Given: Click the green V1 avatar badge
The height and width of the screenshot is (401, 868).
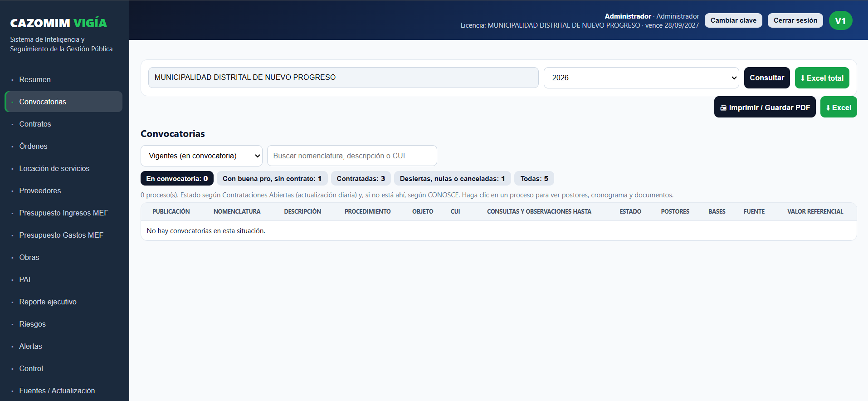Looking at the screenshot, I should 840,21.
